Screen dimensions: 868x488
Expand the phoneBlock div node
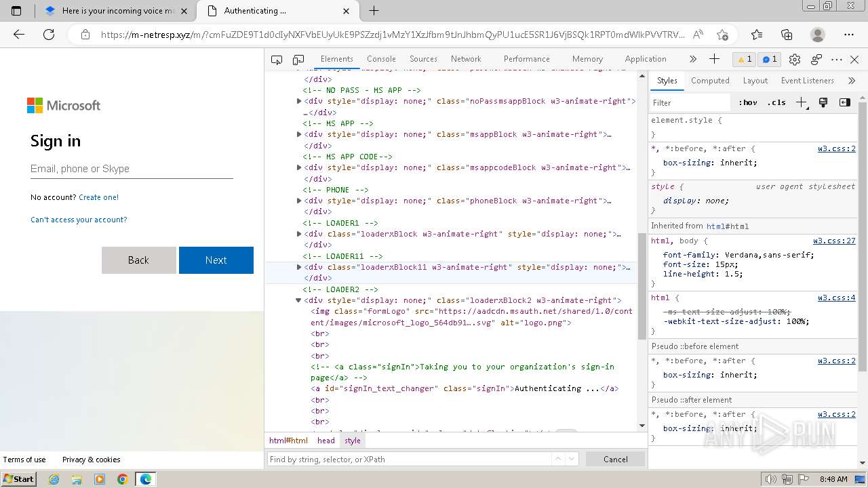[299, 201]
